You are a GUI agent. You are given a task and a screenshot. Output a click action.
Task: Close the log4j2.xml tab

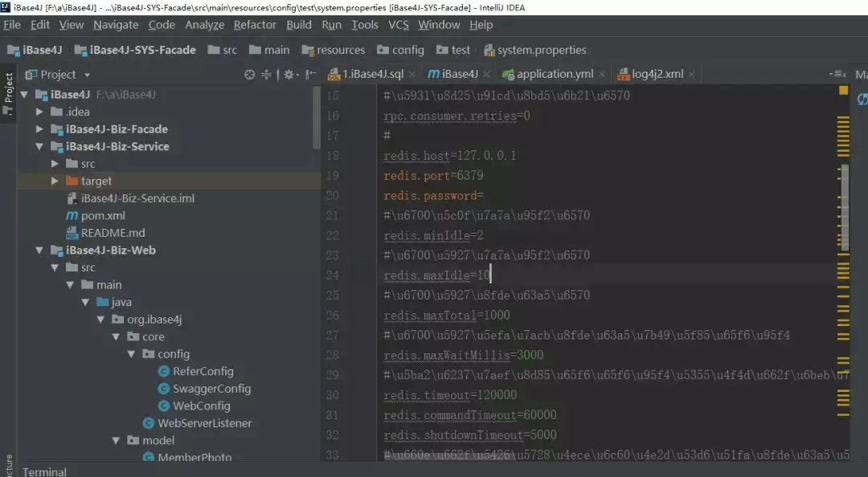[x=691, y=74]
